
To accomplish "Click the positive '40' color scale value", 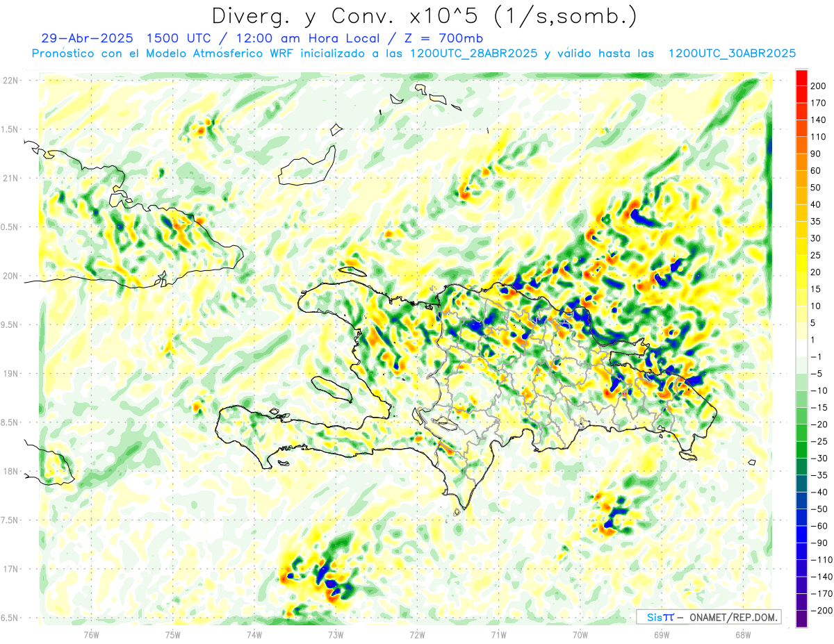I will pyautogui.click(x=817, y=204).
